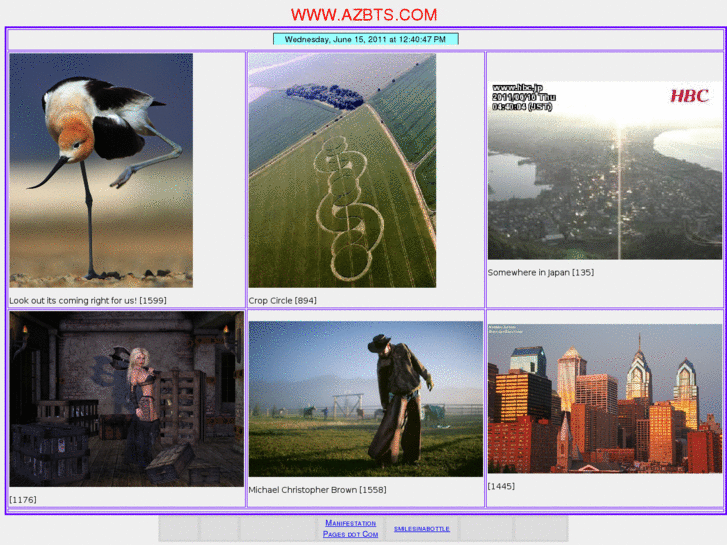This screenshot has height=545, width=727.
Task: Click the WWW.AZBTS.COM site title
Action: click(364, 15)
